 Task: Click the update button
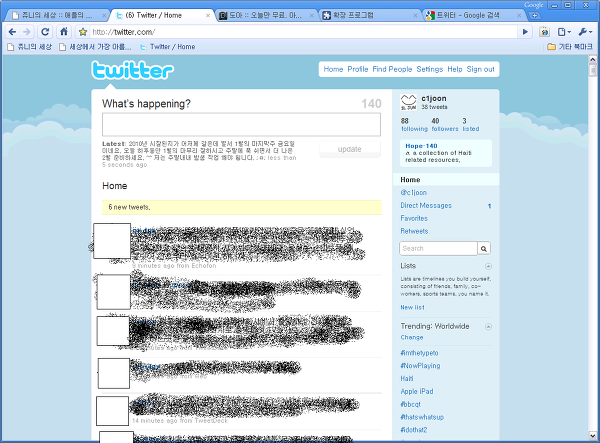click(350, 149)
